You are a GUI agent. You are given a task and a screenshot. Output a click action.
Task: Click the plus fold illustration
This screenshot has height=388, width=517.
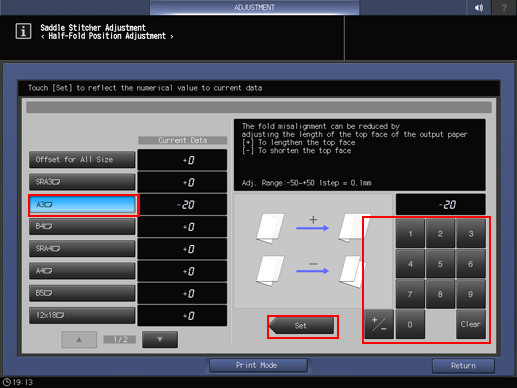click(x=313, y=228)
